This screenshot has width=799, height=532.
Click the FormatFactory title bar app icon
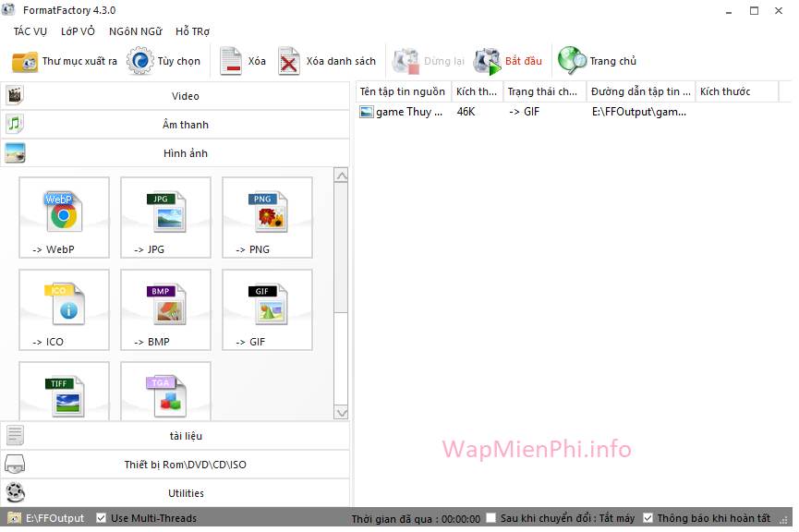[8, 9]
